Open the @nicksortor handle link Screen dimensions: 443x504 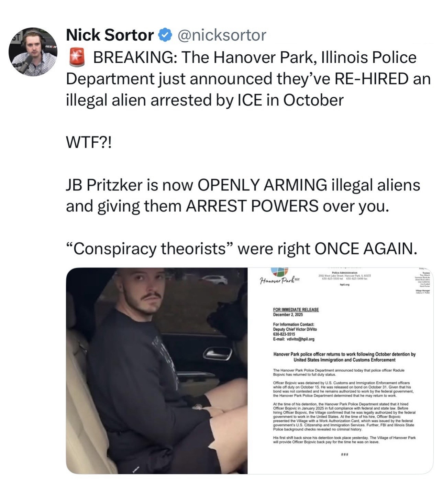tap(221, 35)
